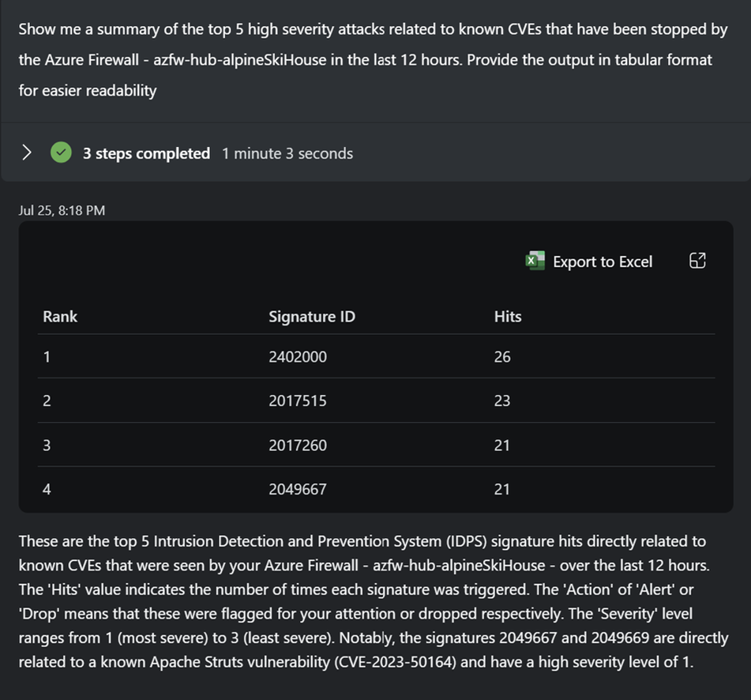Click the green checkmark status icon
This screenshot has width=751, height=700.
click(62, 152)
